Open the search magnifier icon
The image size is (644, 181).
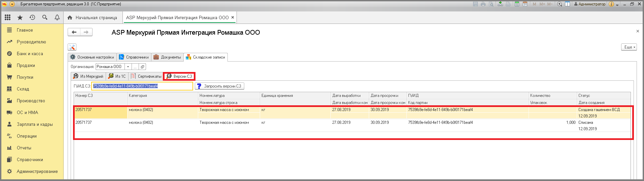pos(45,17)
